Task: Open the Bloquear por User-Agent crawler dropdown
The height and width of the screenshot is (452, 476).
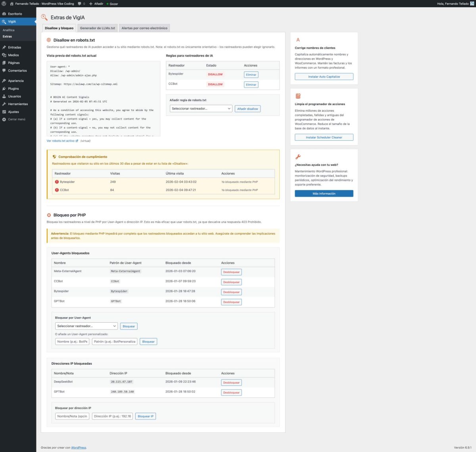Action: 86,326
